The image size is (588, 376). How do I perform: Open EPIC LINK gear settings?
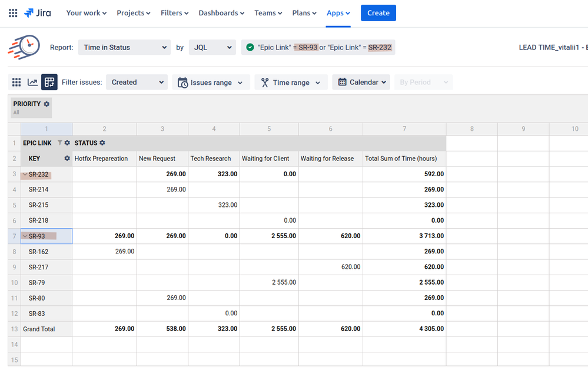67,143
